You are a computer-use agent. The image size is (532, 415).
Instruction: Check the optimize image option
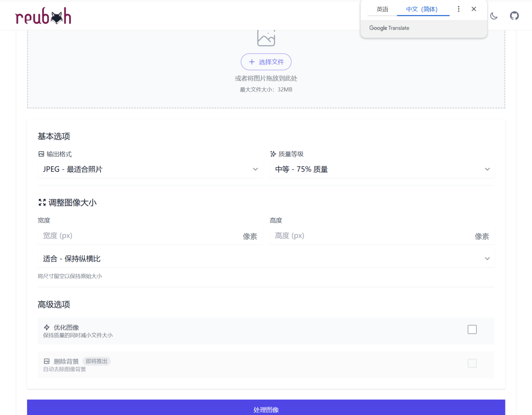(x=472, y=329)
